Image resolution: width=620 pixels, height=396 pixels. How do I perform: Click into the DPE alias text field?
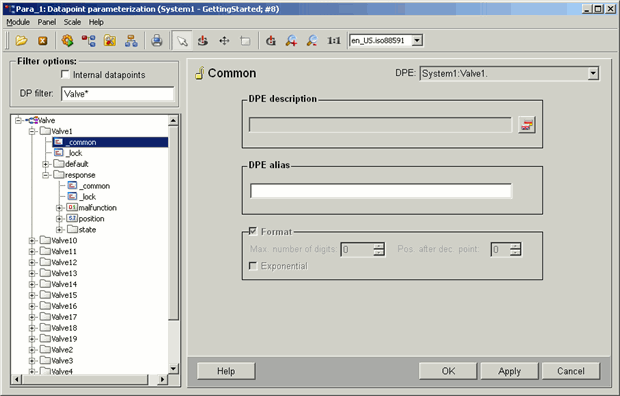pyautogui.click(x=381, y=191)
